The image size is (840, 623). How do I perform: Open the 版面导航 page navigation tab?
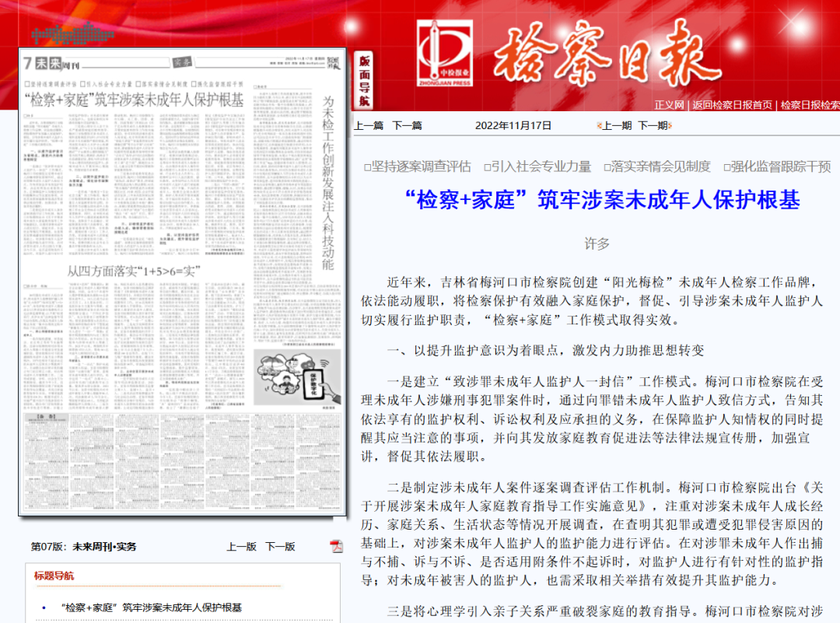tap(364, 81)
